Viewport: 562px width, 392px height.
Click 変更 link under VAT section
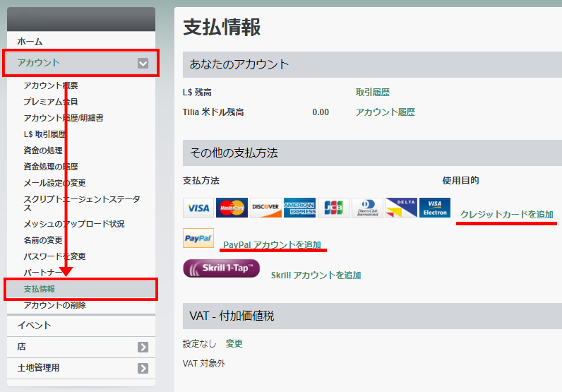[234, 344]
